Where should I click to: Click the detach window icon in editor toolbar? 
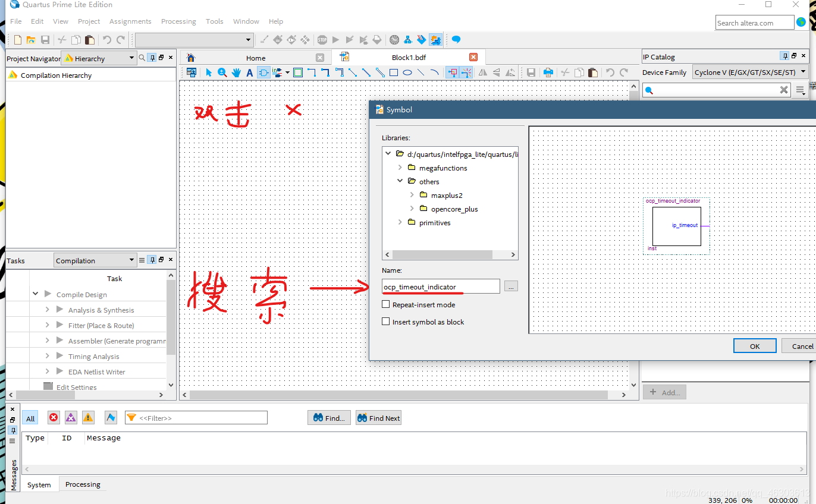pyautogui.click(x=192, y=73)
